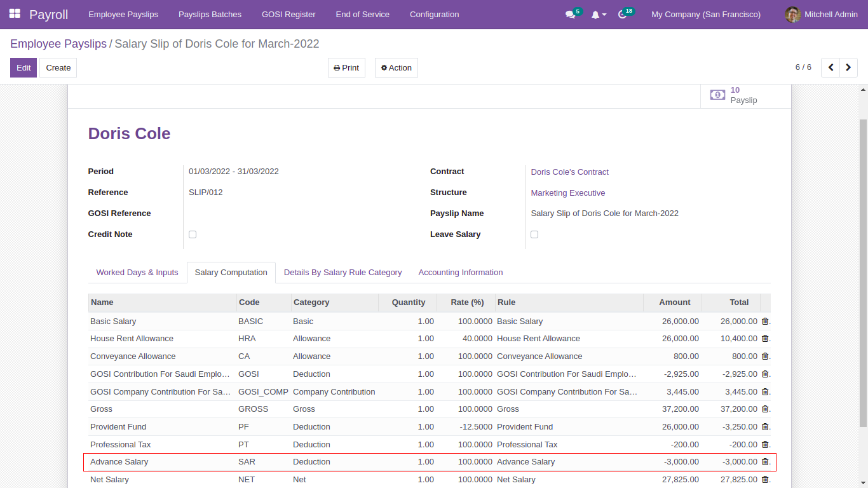Image resolution: width=868 pixels, height=488 pixels.
Task: Open the GOSI Register menu
Action: [288, 14]
